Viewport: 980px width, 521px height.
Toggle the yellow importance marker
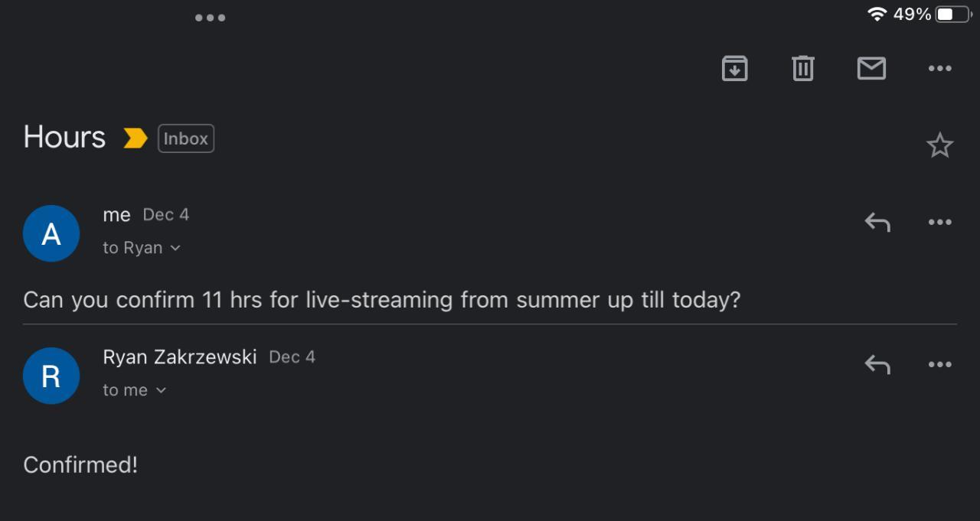136,138
